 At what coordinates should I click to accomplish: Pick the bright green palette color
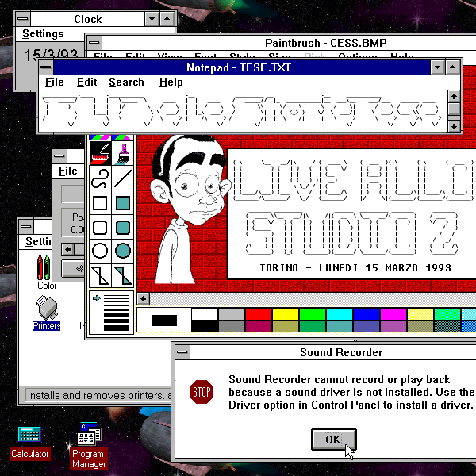(313, 314)
